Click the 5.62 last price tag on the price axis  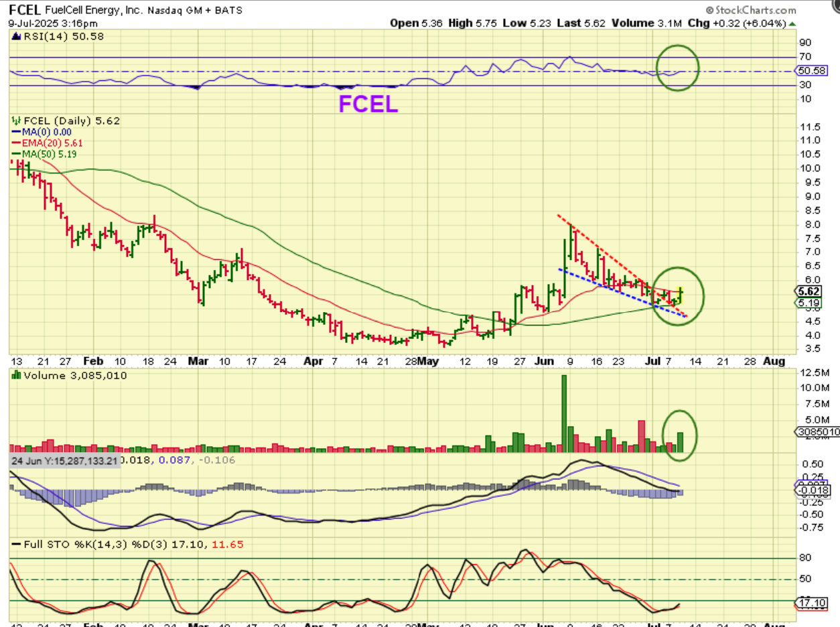[809, 291]
